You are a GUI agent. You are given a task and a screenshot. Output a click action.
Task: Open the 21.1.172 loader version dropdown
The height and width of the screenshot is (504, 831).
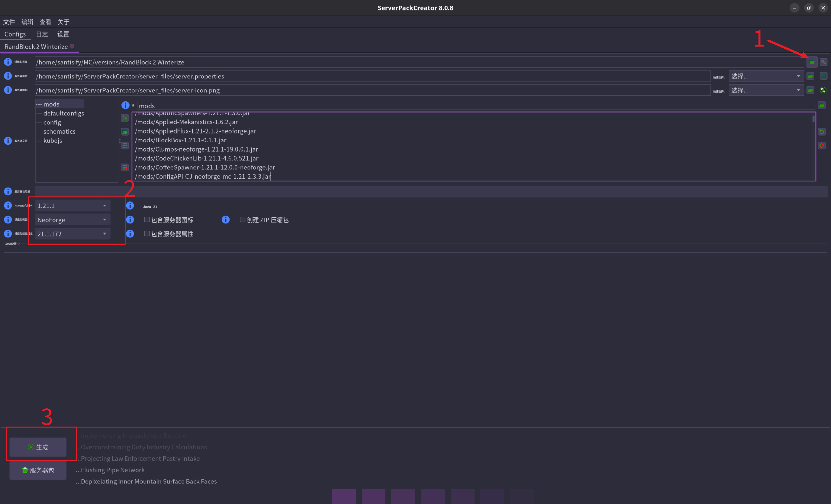pos(72,234)
